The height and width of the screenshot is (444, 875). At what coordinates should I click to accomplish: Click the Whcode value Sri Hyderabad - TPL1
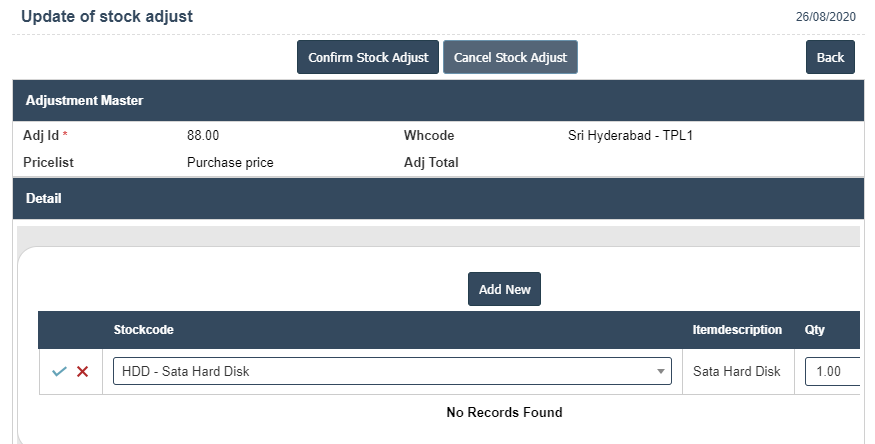[x=630, y=135]
